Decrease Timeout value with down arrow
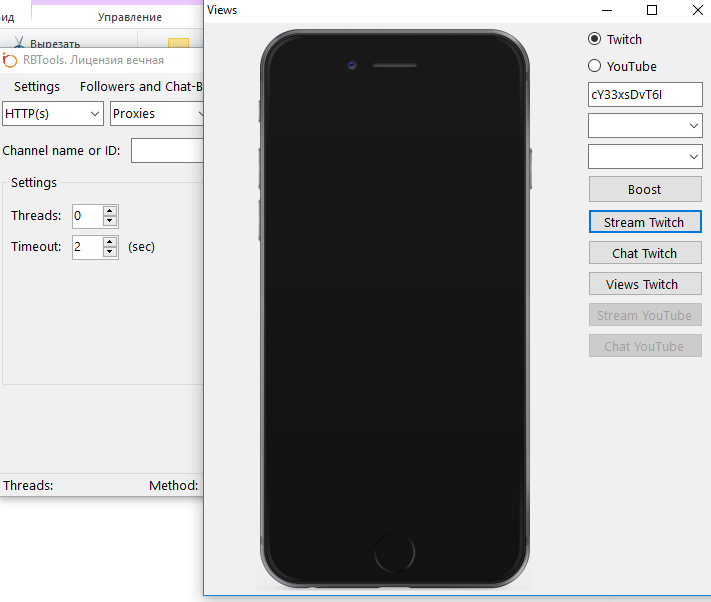This screenshot has width=711, height=602. coord(110,252)
